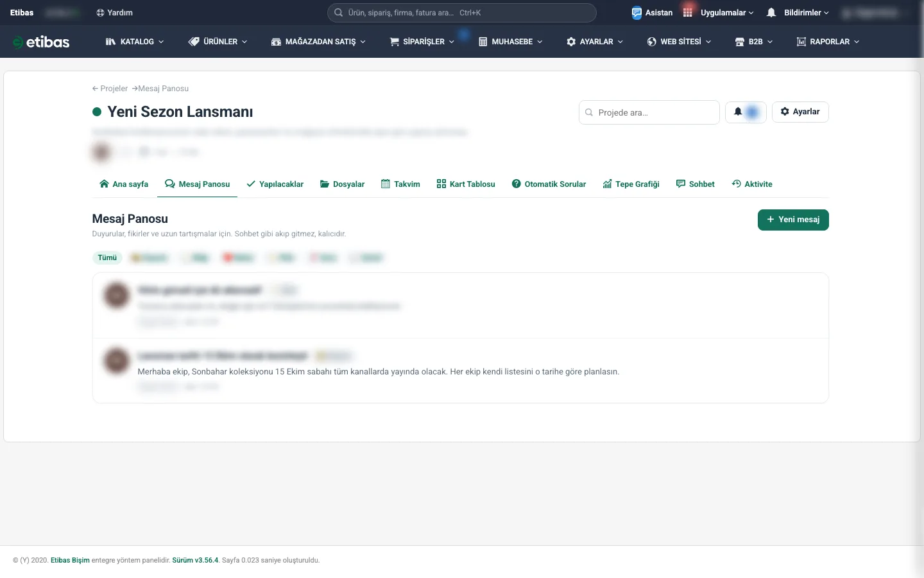Open the WEB SİTESİ menu

[x=679, y=42]
